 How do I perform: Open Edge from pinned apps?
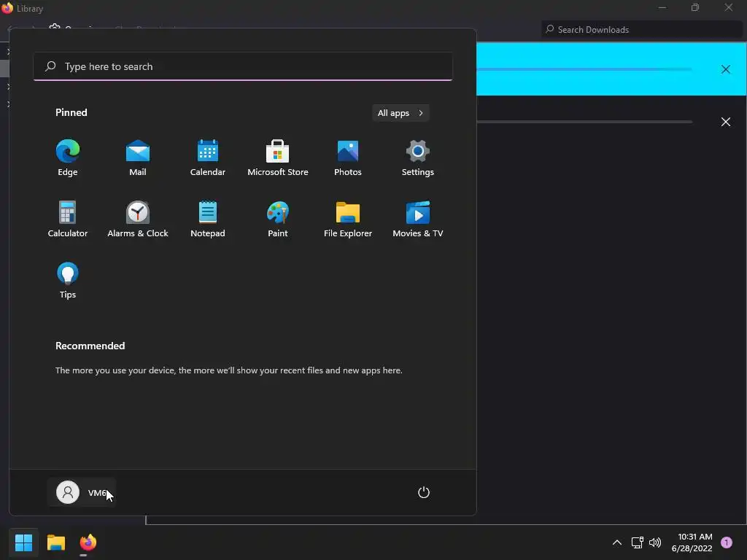click(x=68, y=158)
